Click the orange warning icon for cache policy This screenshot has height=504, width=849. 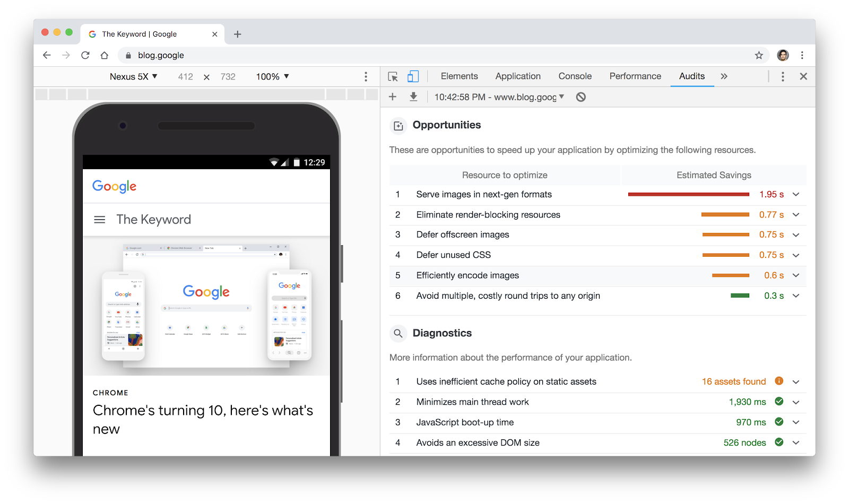pyautogui.click(x=779, y=381)
